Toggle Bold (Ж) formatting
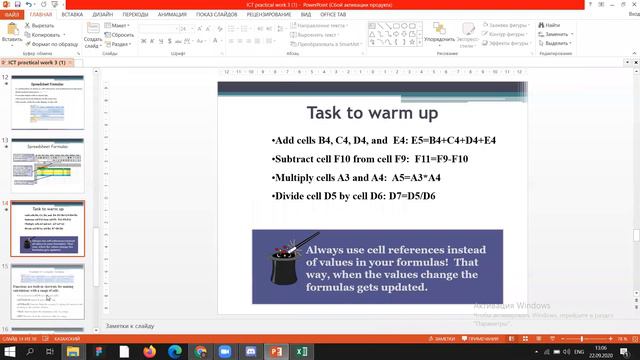The image size is (640, 360). click(144, 41)
